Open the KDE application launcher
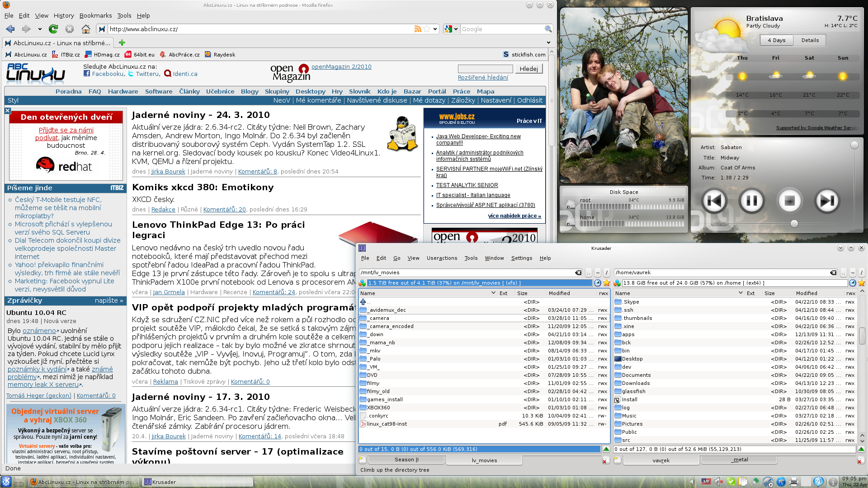Screen dimensions: 868x488 tap(6, 482)
